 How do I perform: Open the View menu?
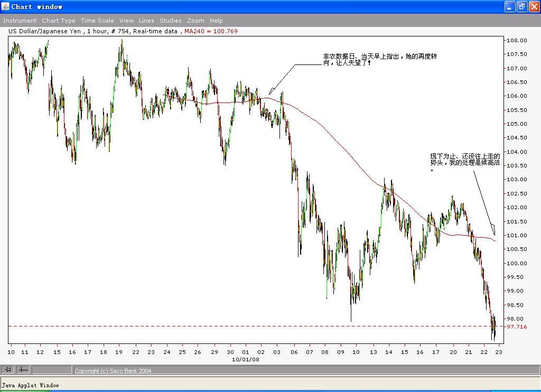tap(126, 21)
